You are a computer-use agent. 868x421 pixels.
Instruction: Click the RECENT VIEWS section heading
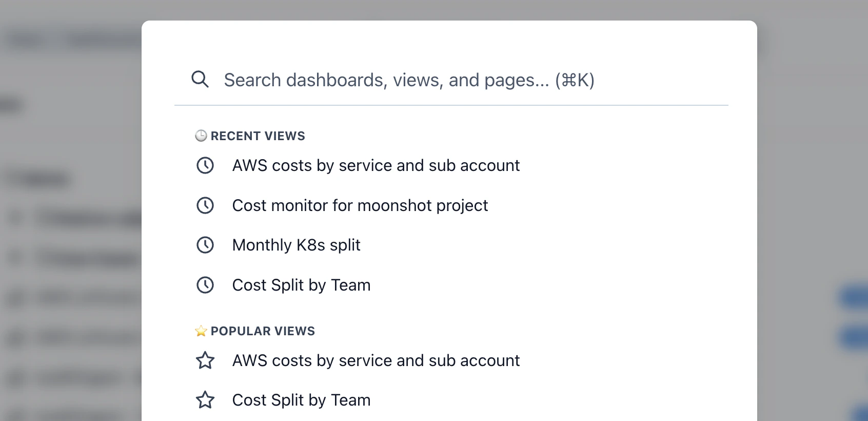[258, 136]
